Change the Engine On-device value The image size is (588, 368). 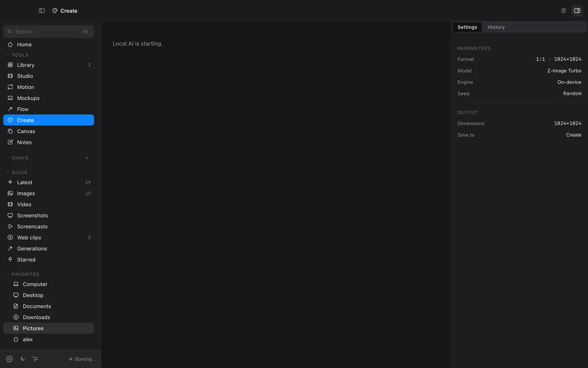(x=569, y=82)
